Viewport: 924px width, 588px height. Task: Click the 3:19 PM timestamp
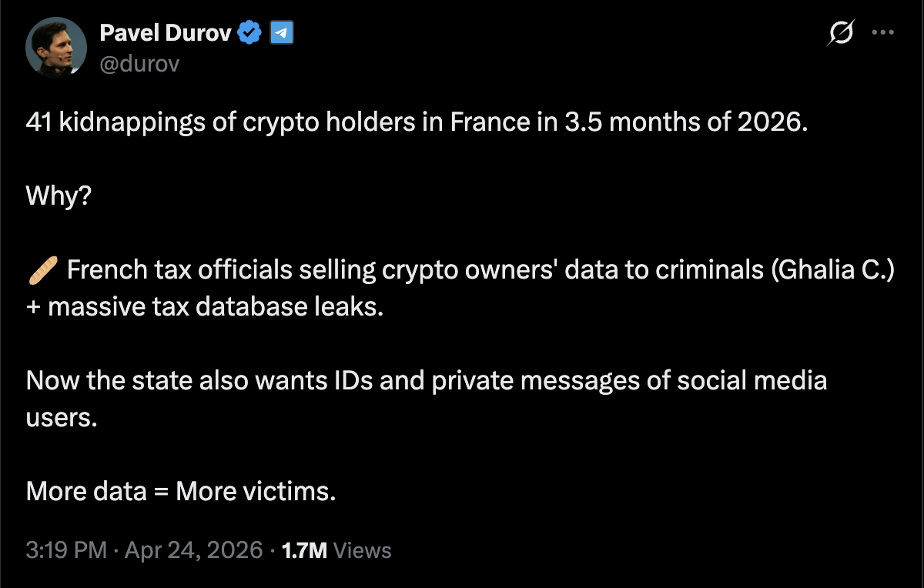pos(65,550)
